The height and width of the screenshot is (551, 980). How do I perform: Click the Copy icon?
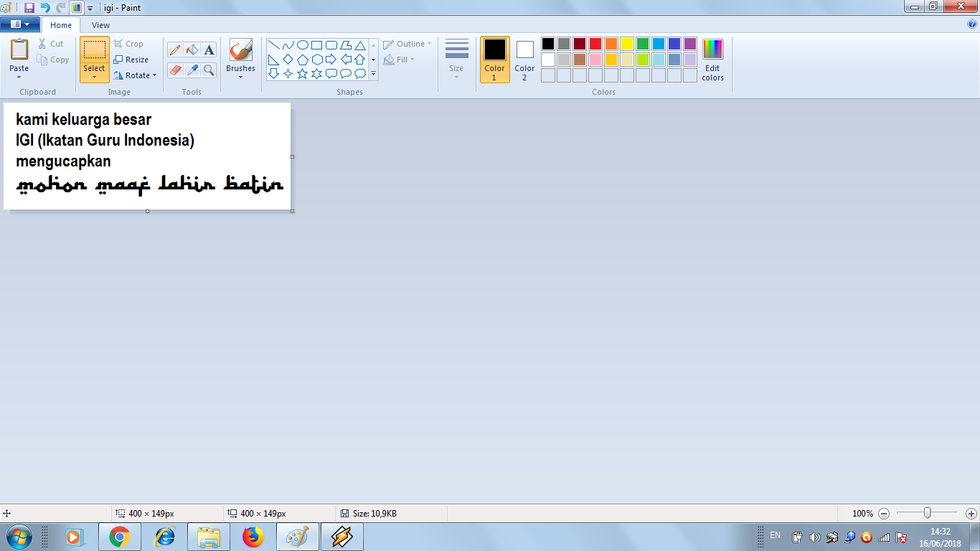click(42, 60)
